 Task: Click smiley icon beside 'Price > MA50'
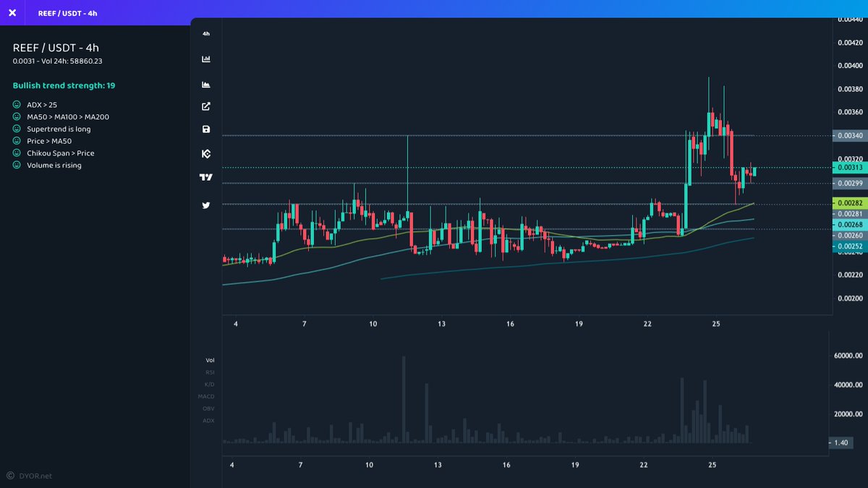[x=17, y=141]
